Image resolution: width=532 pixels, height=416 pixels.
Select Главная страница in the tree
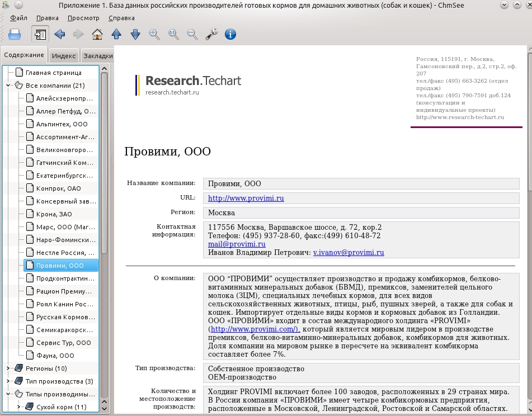pyautogui.click(x=54, y=73)
